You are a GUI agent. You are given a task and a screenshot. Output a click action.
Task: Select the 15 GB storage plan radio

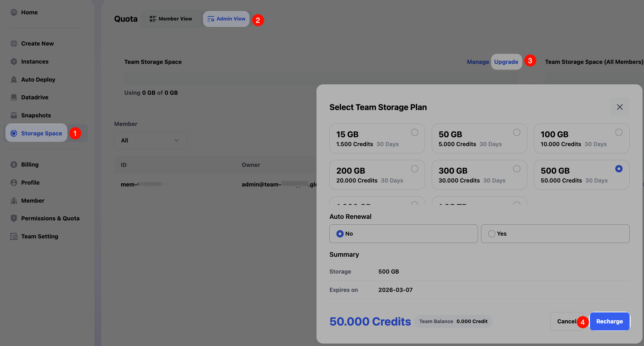tap(414, 132)
